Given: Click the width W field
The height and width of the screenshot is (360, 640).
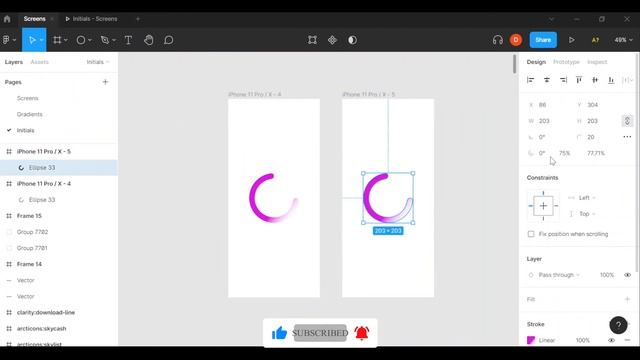Looking at the screenshot, I should (x=549, y=121).
